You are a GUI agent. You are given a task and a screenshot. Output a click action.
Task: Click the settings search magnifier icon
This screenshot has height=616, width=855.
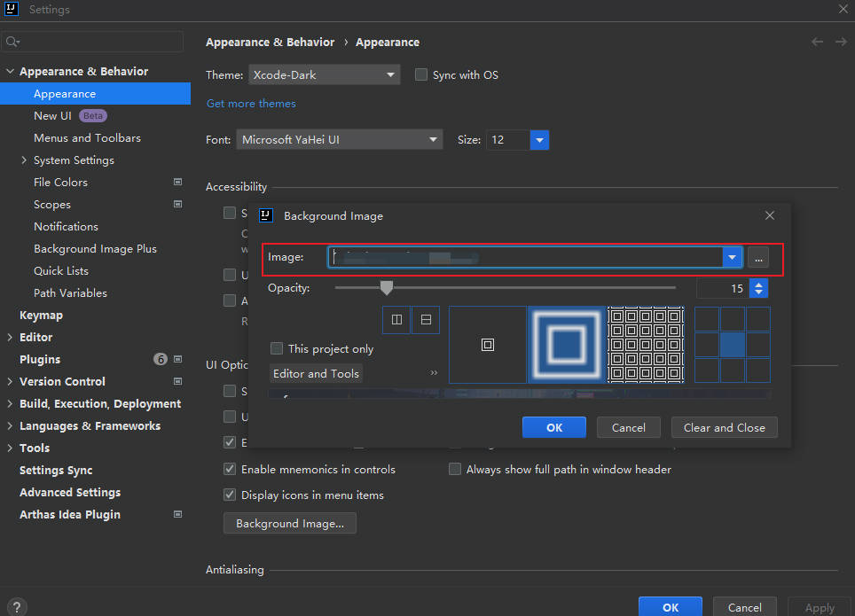pos(12,42)
